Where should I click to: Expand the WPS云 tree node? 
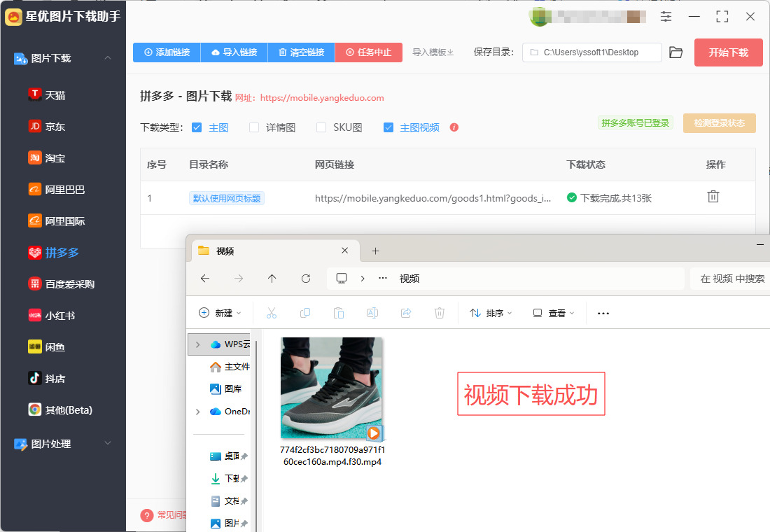coord(198,344)
